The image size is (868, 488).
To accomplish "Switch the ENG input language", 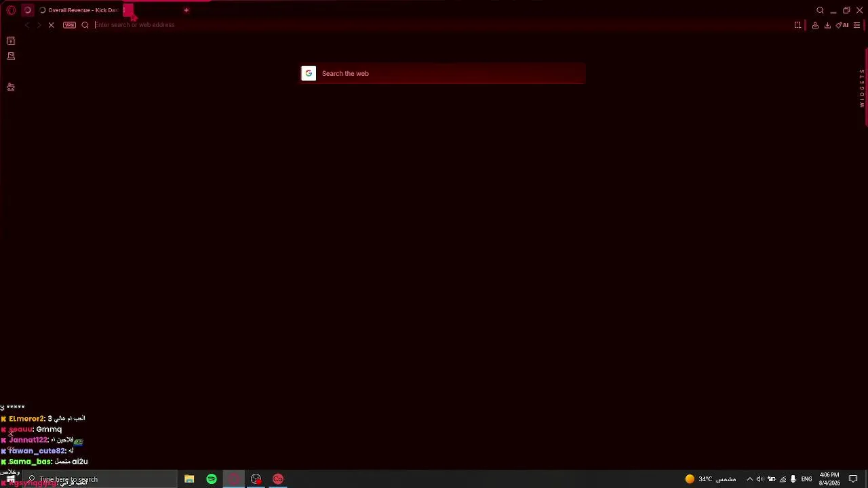I will (x=806, y=479).
